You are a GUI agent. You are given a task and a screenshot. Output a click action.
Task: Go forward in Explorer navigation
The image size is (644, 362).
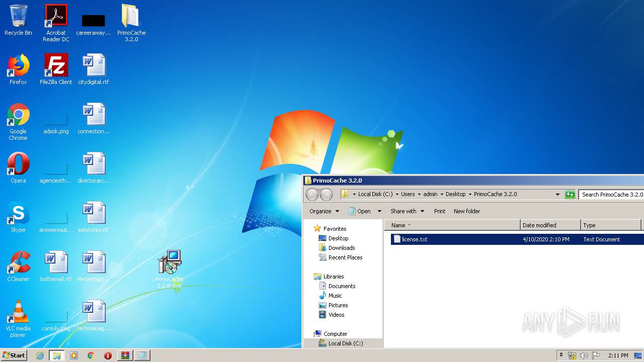click(326, 195)
